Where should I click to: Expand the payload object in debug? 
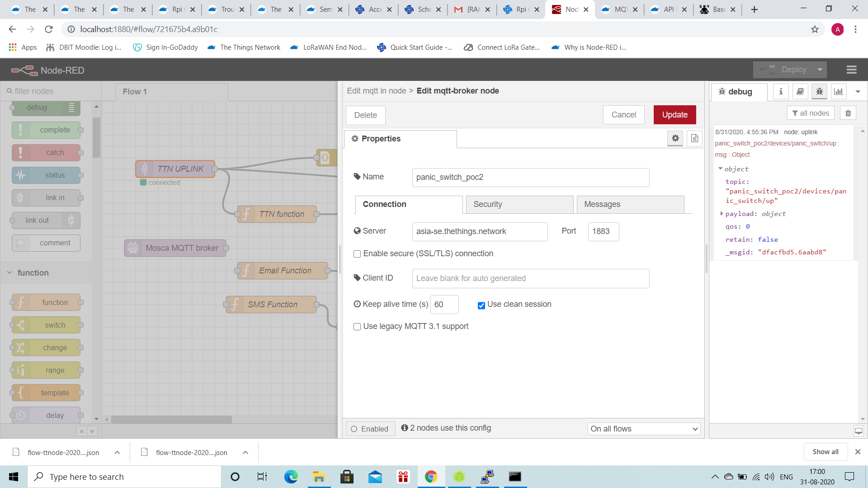722,213
